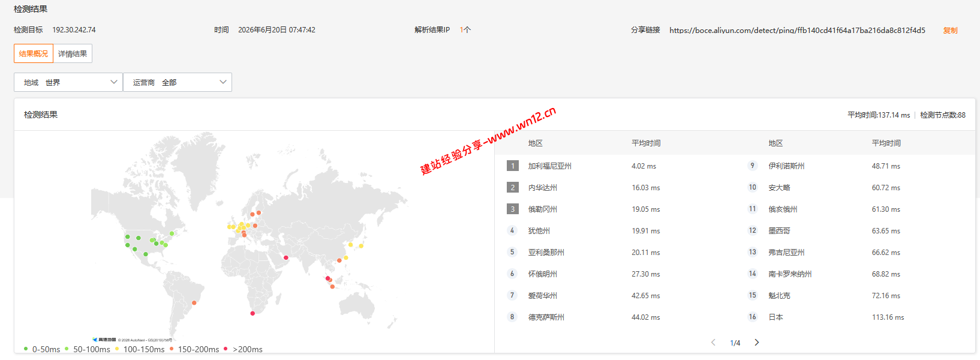This screenshot has height=360, width=980.
Task: Click the 复制 link
Action: (950, 30)
